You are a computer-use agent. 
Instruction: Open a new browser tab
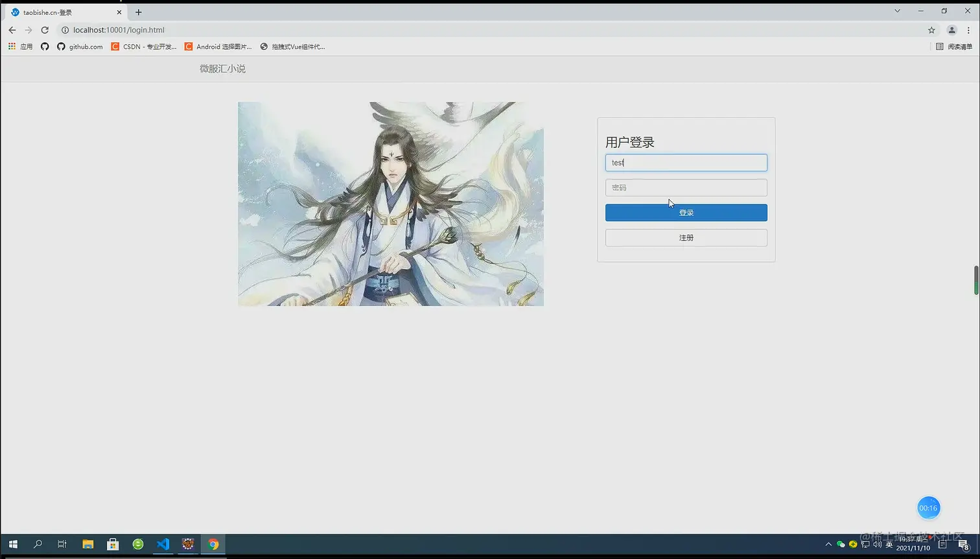[138, 12]
